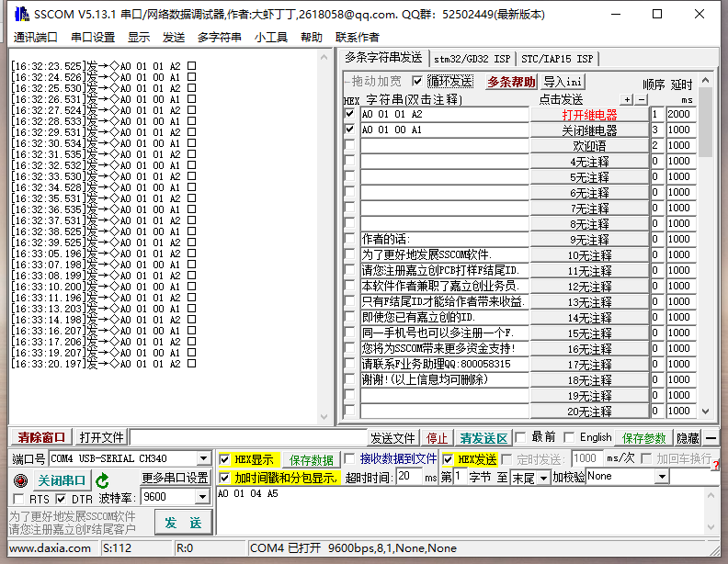Click the green refresh port icon
The width and height of the screenshot is (728, 564).
[x=102, y=480]
